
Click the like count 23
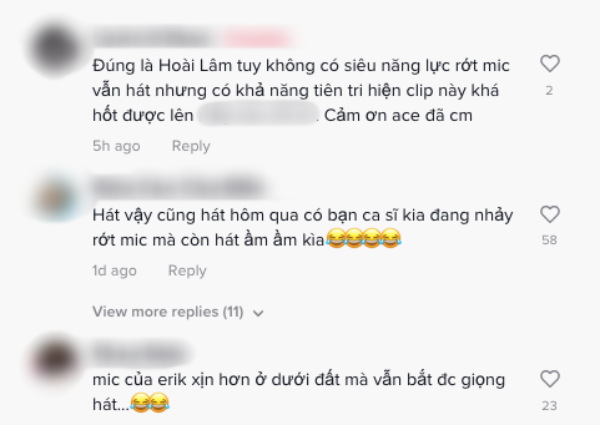pos(549,405)
